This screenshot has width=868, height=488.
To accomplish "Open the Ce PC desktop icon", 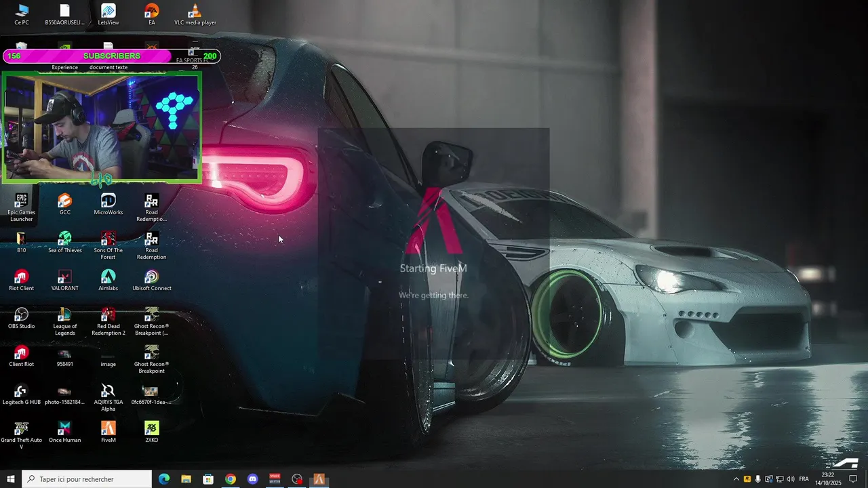I will tap(22, 14).
